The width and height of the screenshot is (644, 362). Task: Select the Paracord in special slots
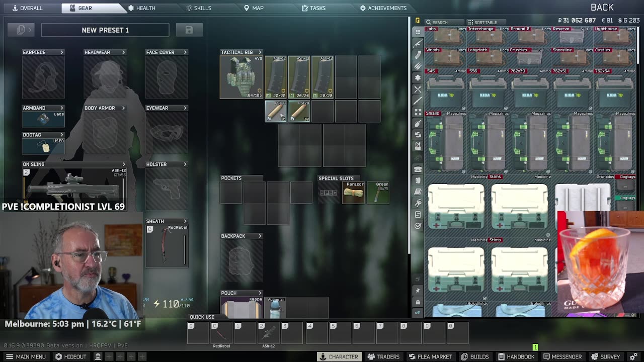tap(353, 193)
